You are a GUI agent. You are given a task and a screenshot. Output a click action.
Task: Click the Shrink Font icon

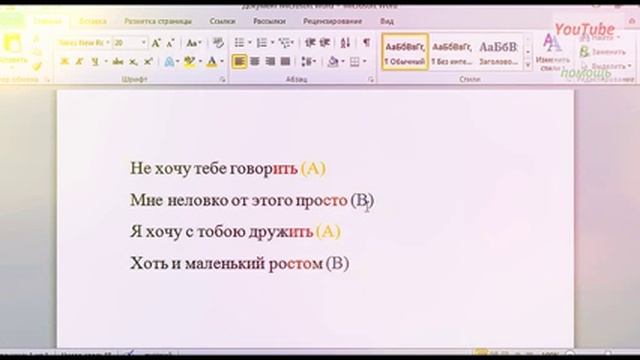(171, 43)
